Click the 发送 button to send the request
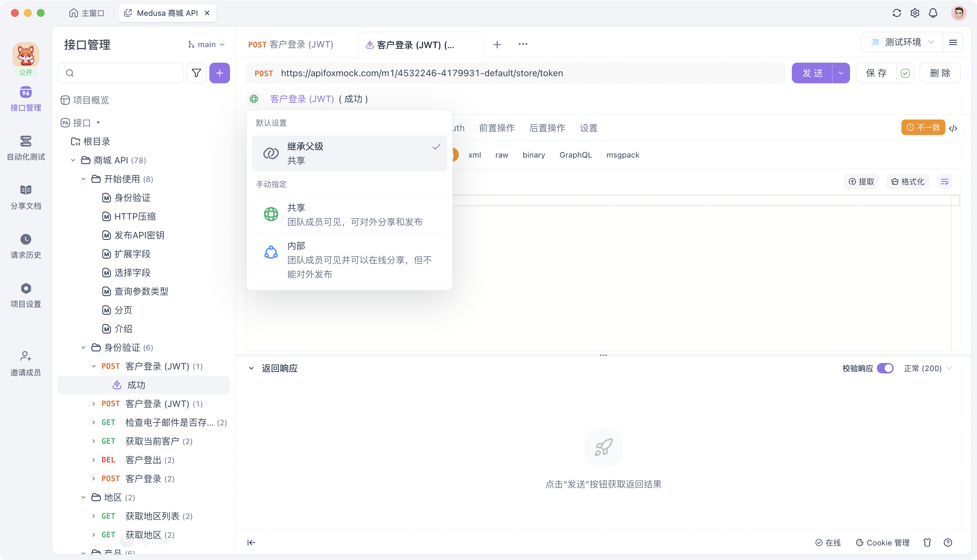This screenshot has height=560, width=977. pyautogui.click(x=812, y=73)
